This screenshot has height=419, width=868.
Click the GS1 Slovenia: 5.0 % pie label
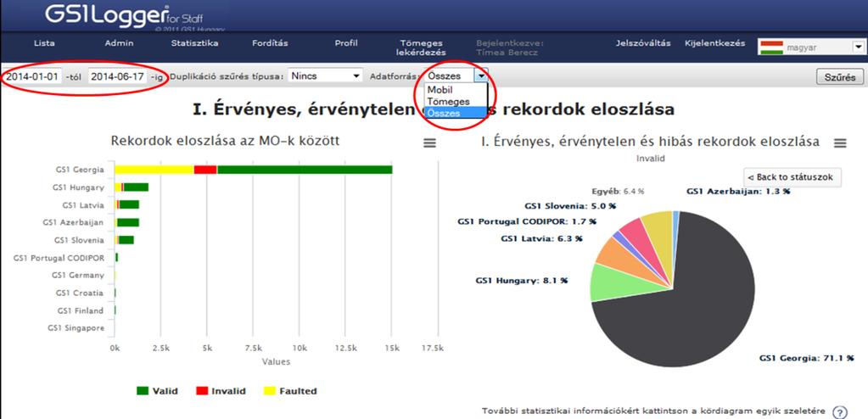(x=570, y=206)
